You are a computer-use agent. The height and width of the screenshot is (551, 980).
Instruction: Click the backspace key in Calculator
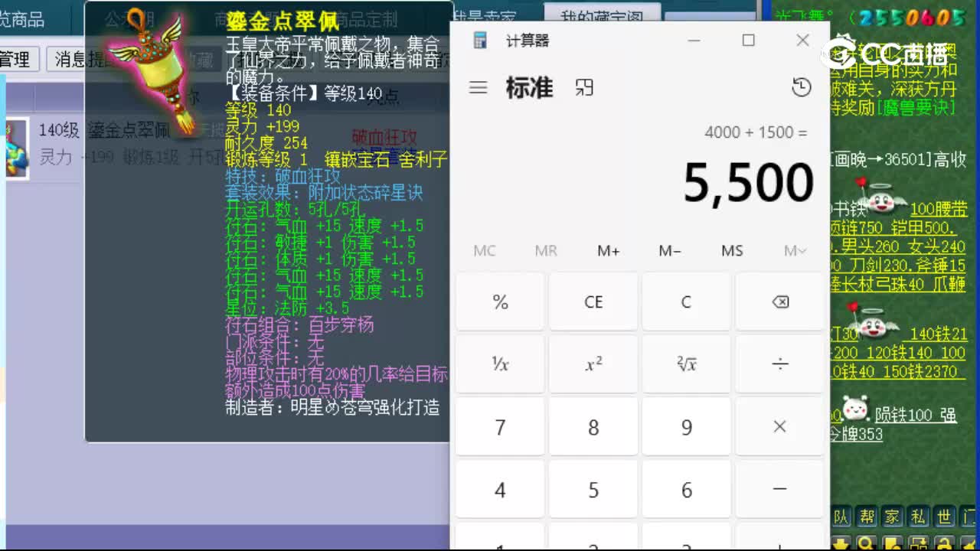[x=779, y=302]
